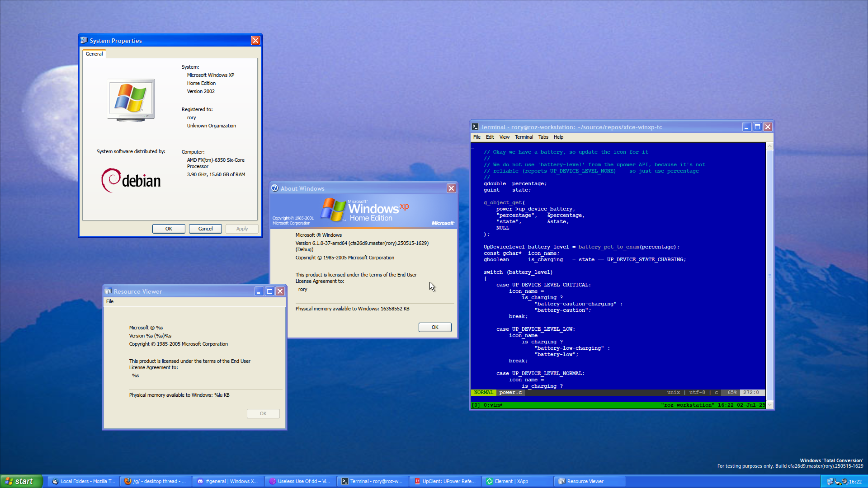
Task: Open the Terminal View menu
Action: pyautogui.click(x=505, y=137)
